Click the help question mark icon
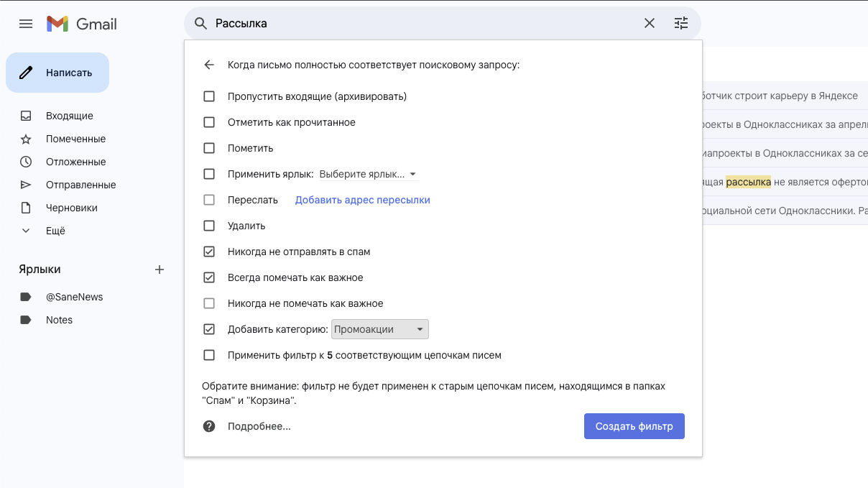This screenshot has width=868, height=488. [x=209, y=426]
